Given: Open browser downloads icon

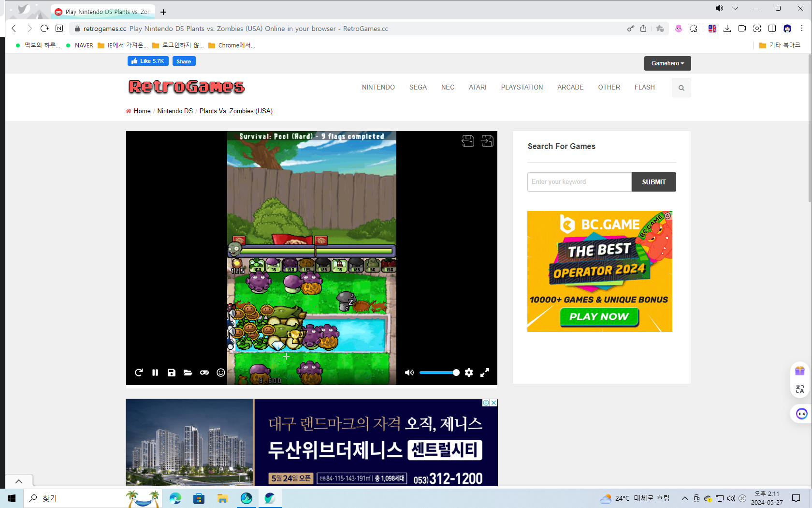Looking at the screenshot, I should click(x=727, y=29).
